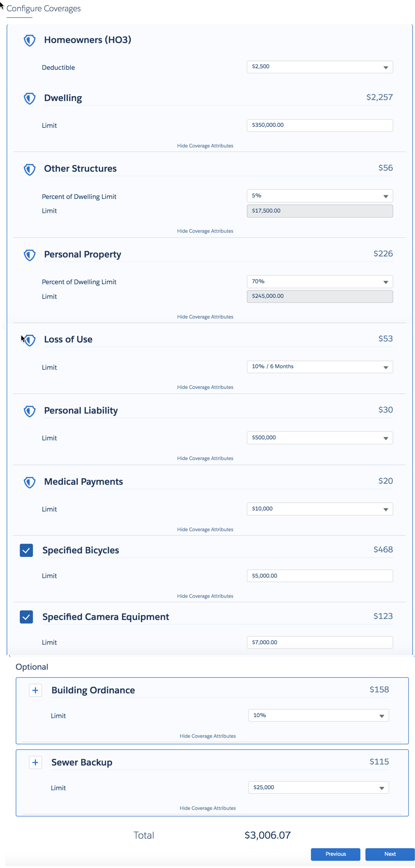Hide Coverage Attributes under Loss of Use

point(205,387)
